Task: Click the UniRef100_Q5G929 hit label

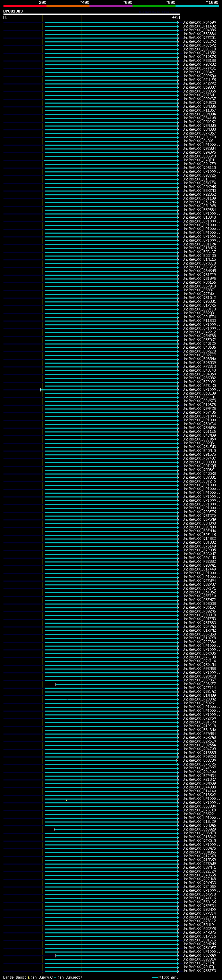Action: 199,829
